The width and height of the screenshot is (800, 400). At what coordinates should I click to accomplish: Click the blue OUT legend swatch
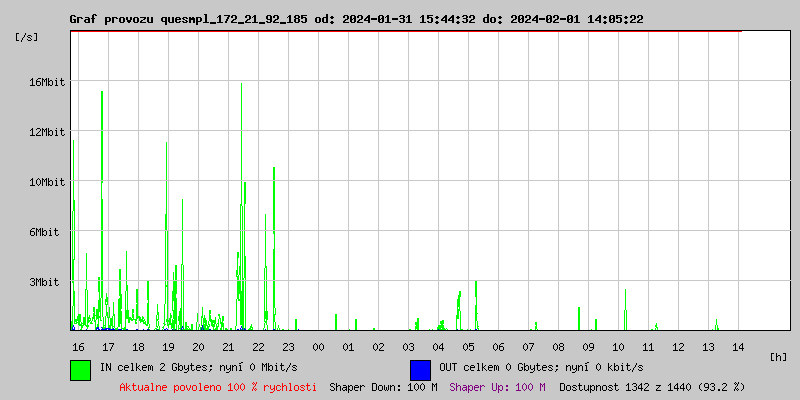point(420,369)
